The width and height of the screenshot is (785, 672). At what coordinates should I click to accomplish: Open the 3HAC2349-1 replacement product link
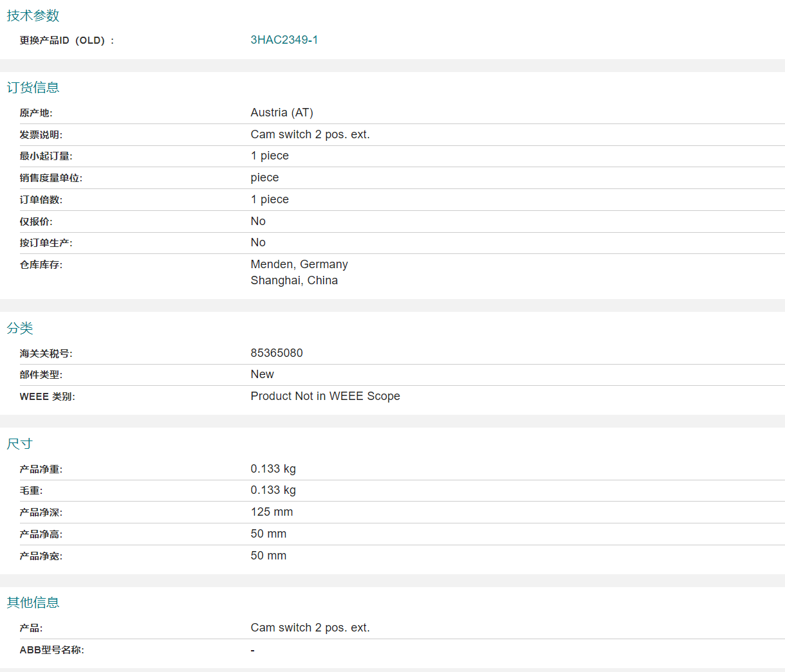click(x=284, y=40)
